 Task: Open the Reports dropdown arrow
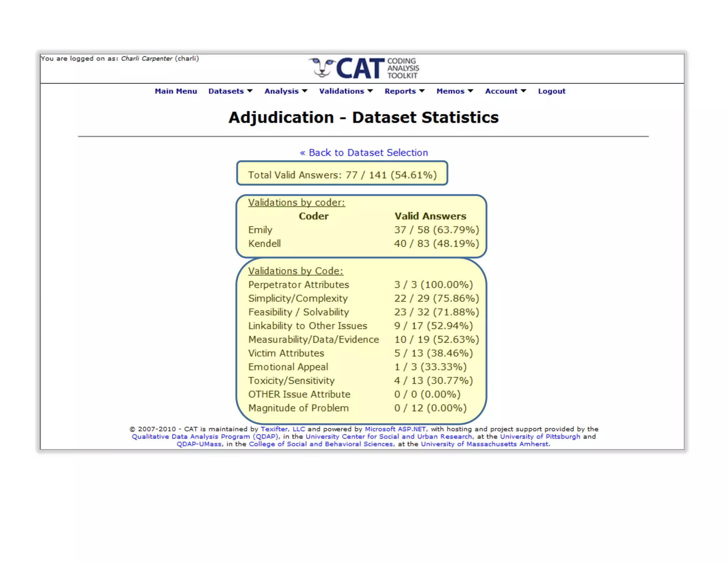pyautogui.click(x=422, y=91)
